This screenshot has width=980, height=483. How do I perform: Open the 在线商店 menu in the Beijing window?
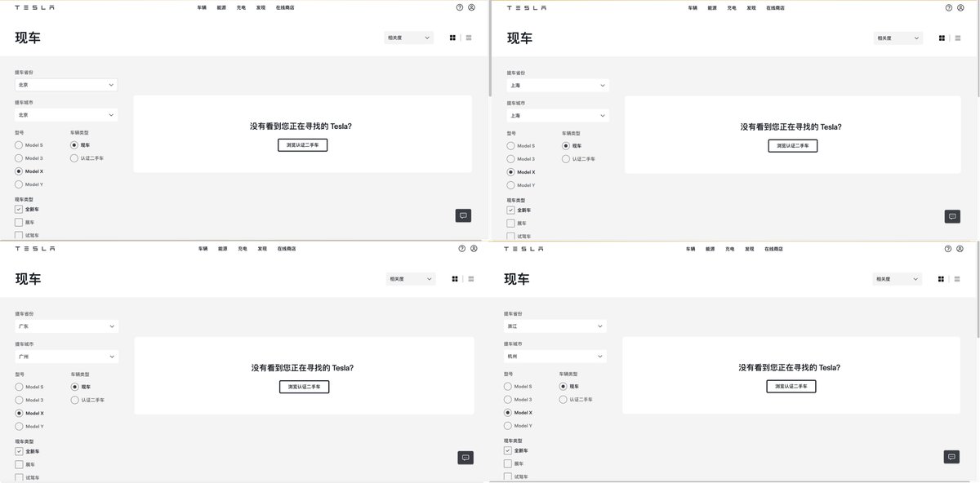pyautogui.click(x=285, y=7)
